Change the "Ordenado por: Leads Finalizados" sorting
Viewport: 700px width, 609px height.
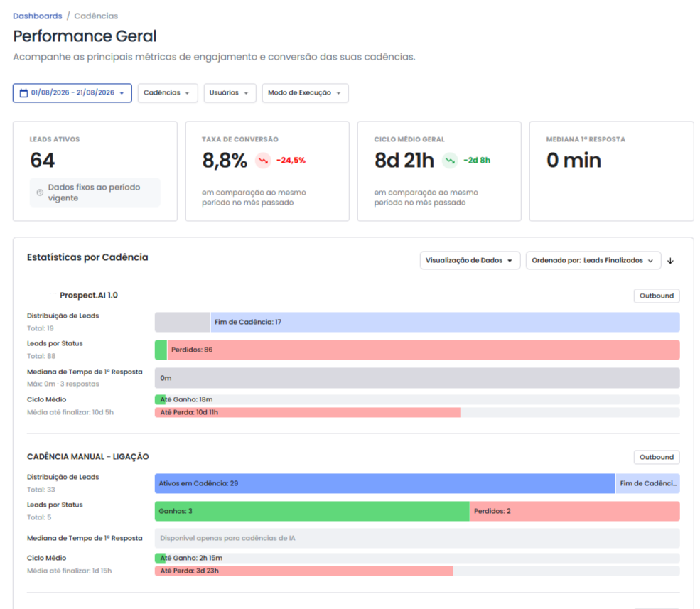pos(593,260)
